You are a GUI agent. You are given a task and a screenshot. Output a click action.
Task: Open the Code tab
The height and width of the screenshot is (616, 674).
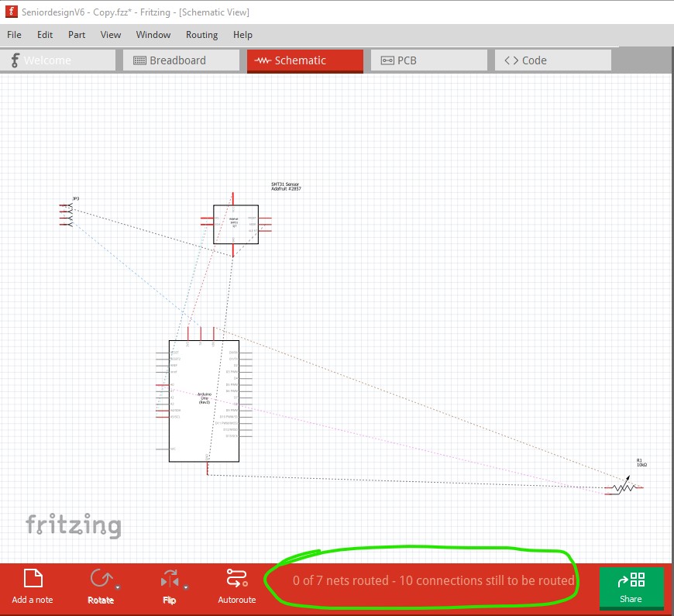[x=553, y=60]
